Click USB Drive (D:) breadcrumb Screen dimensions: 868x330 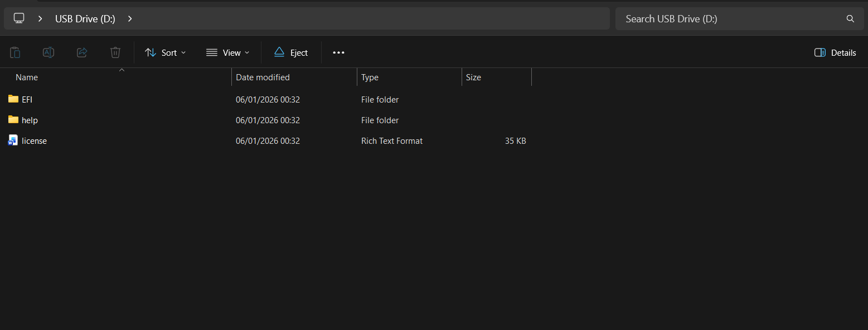[x=85, y=18]
